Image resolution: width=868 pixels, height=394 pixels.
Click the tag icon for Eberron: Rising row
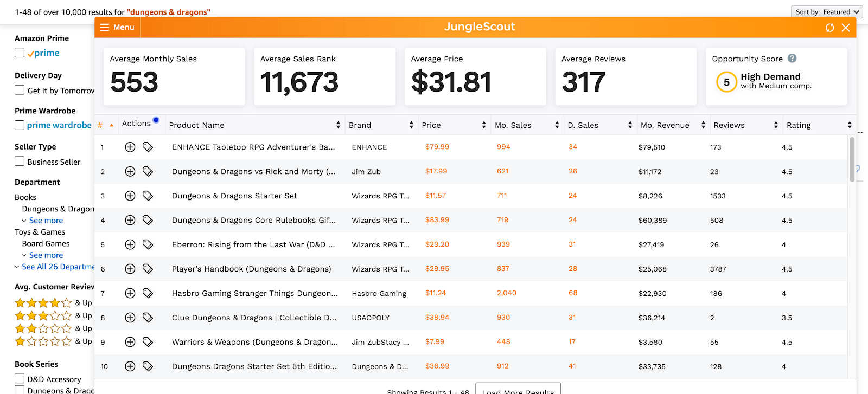click(x=148, y=244)
